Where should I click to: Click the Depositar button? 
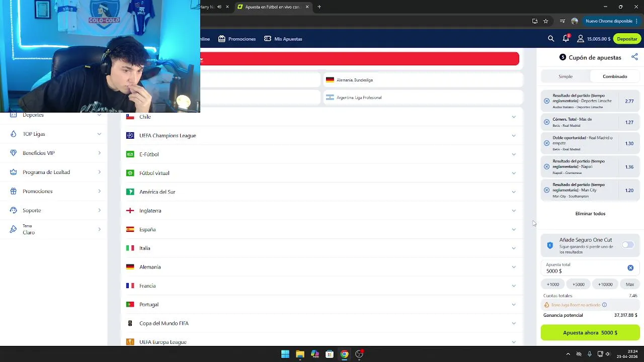click(x=627, y=39)
